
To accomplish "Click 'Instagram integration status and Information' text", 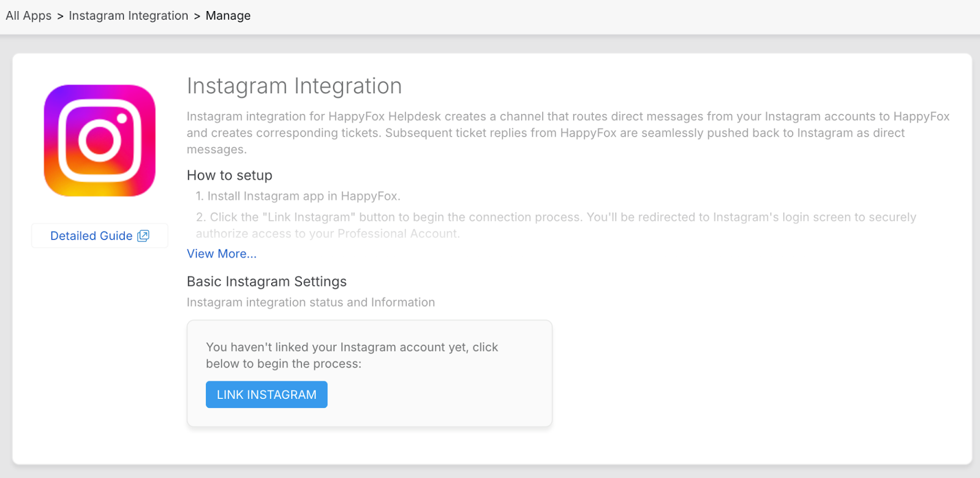I will [x=311, y=303].
